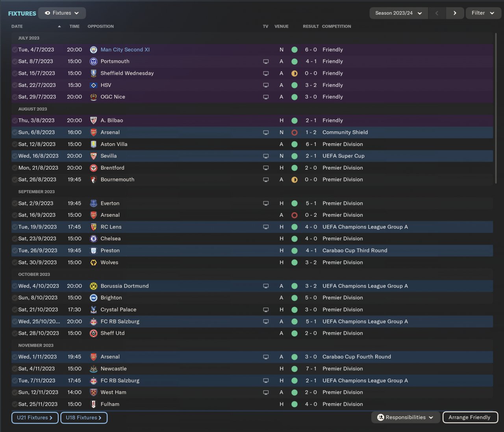Screen dimensions: 504x432
Task: Sort by the Opposition column header
Action: (101, 26)
